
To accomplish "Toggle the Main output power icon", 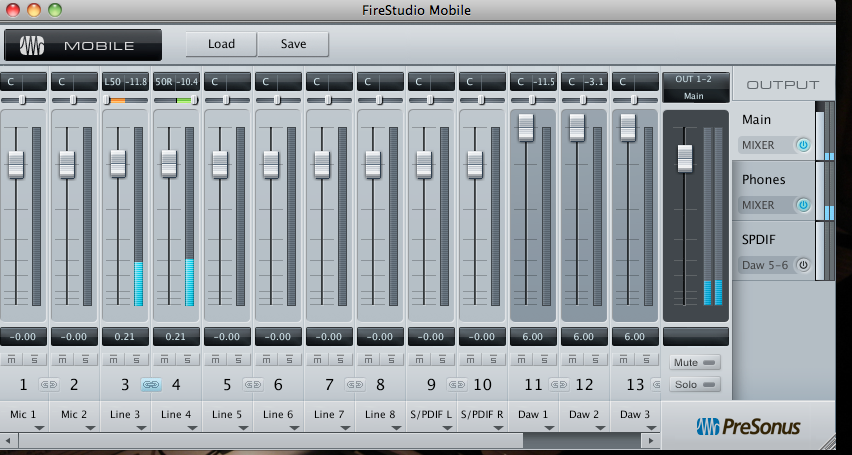I will click(x=803, y=145).
